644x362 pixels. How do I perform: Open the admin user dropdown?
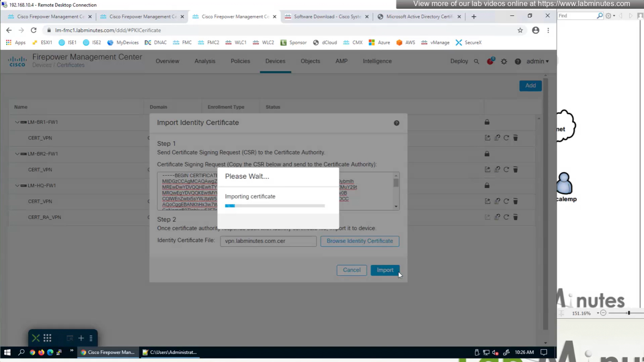pos(537,61)
